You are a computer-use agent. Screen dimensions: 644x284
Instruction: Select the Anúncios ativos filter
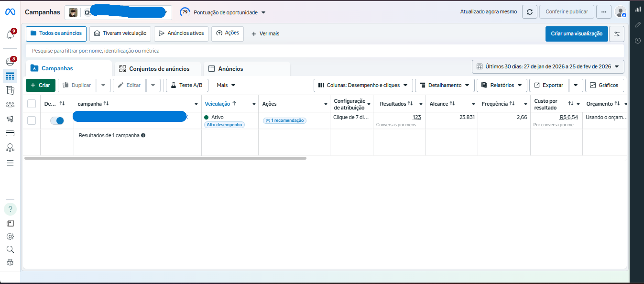(181, 33)
